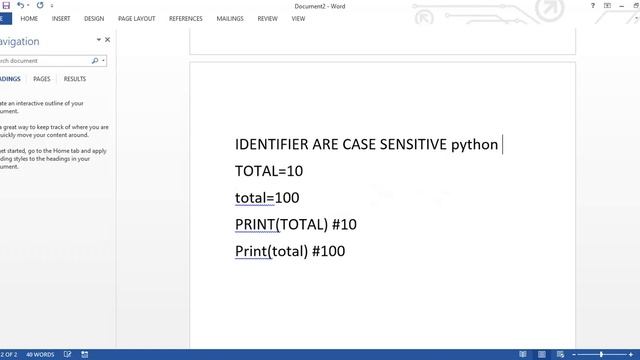Image resolution: width=640 pixels, height=360 pixels.
Task: Click the macro recording icon in status bar
Action: tap(84, 355)
